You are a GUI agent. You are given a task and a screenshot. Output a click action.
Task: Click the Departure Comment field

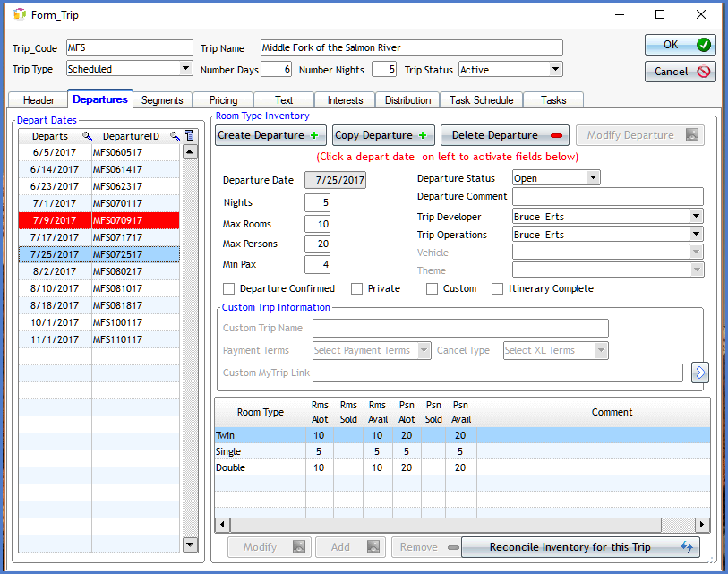click(608, 196)
